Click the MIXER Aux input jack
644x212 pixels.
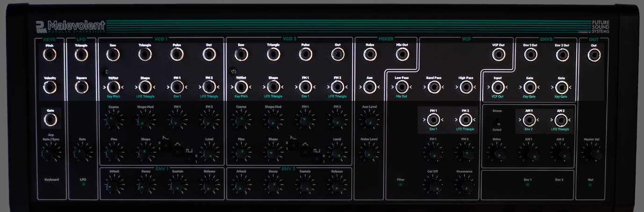[x=370, y=87]
